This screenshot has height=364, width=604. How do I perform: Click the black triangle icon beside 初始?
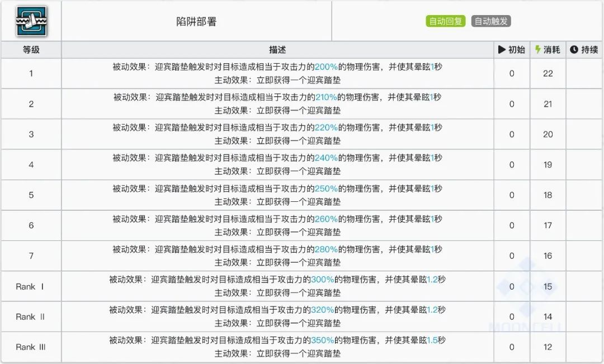pyautogui.click(x=502, y=50)
